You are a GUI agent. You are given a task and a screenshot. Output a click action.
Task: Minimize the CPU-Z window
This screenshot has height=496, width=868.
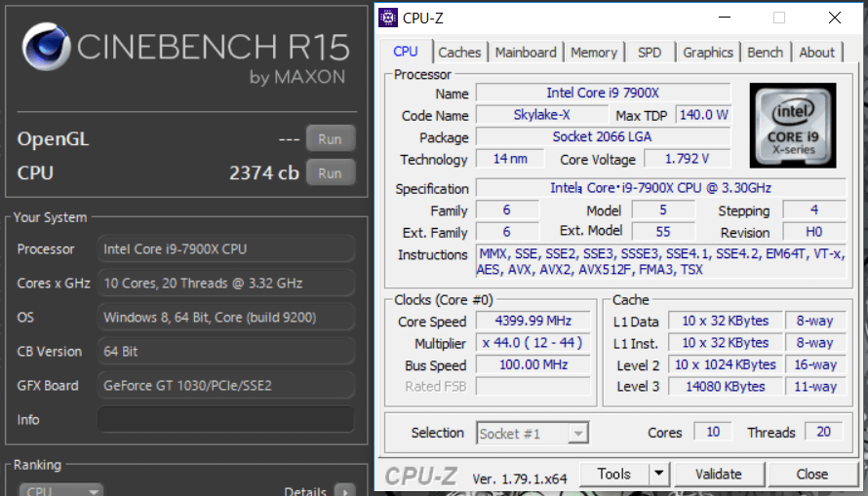point(725,18)
